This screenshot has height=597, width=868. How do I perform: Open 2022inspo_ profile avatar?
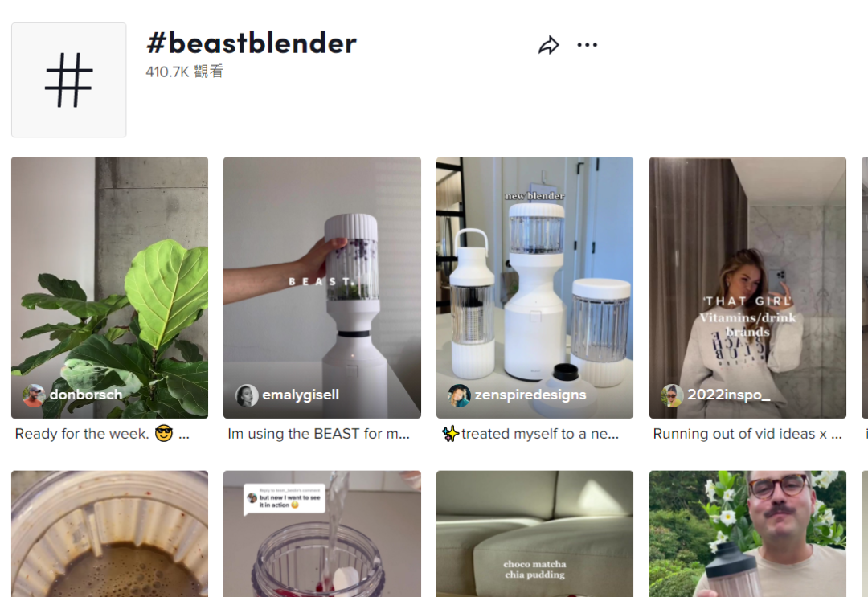tap(671, 395)
